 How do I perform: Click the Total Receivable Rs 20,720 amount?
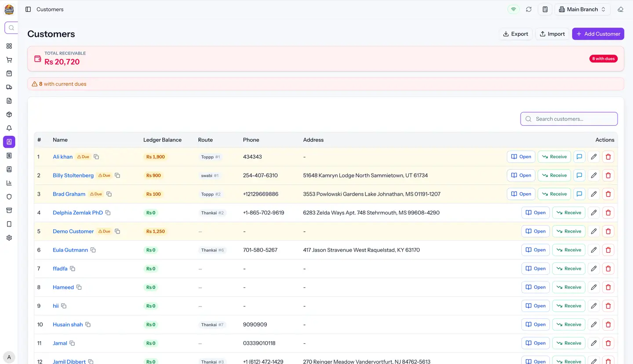62,62
